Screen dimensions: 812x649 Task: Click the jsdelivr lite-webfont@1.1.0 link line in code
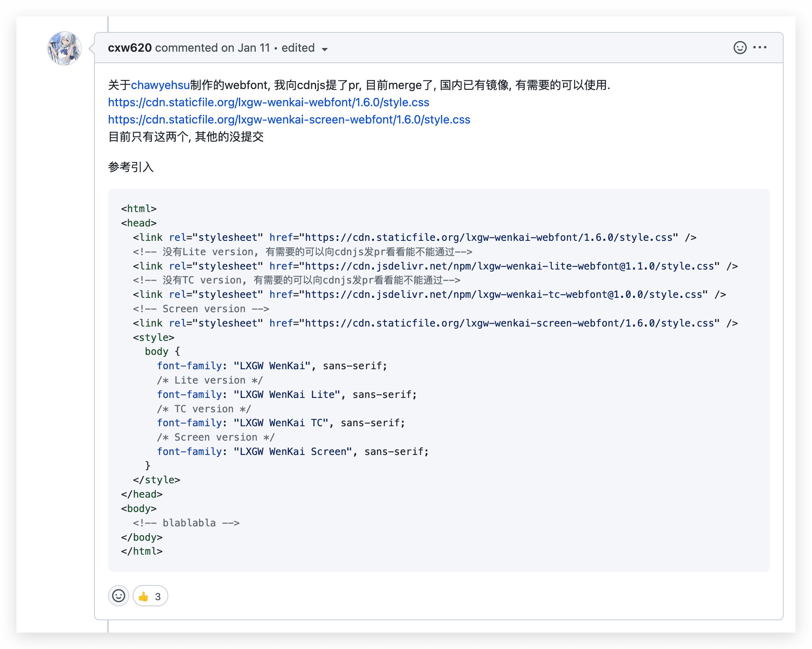click(x=436, y=266)
